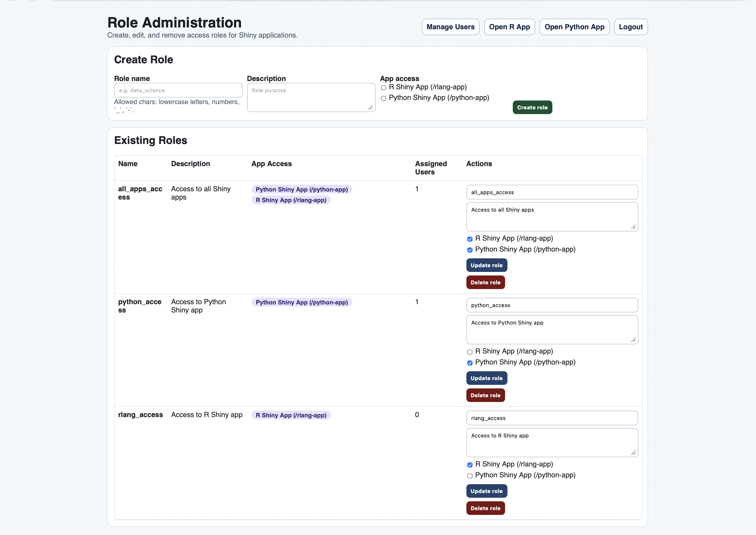Update the rlang_access role
Screen dimensions: 756x535
[x=486, y=491]
